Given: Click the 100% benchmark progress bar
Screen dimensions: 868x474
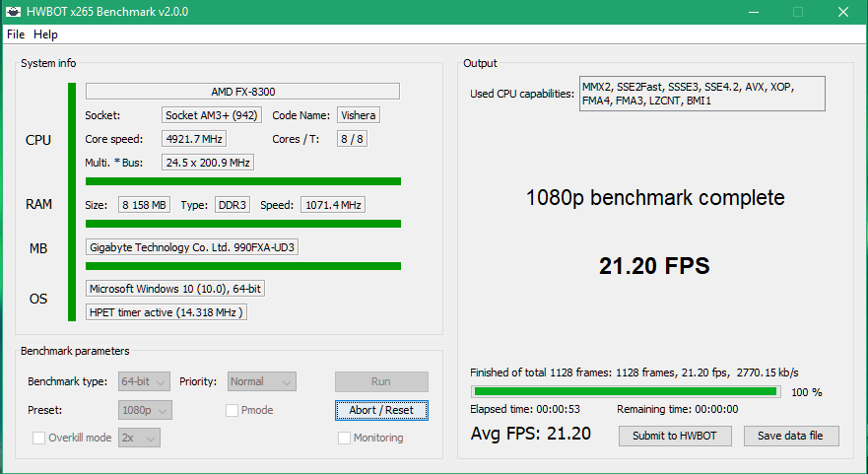Looking at the screenshot, I should [x=626, y=392].
